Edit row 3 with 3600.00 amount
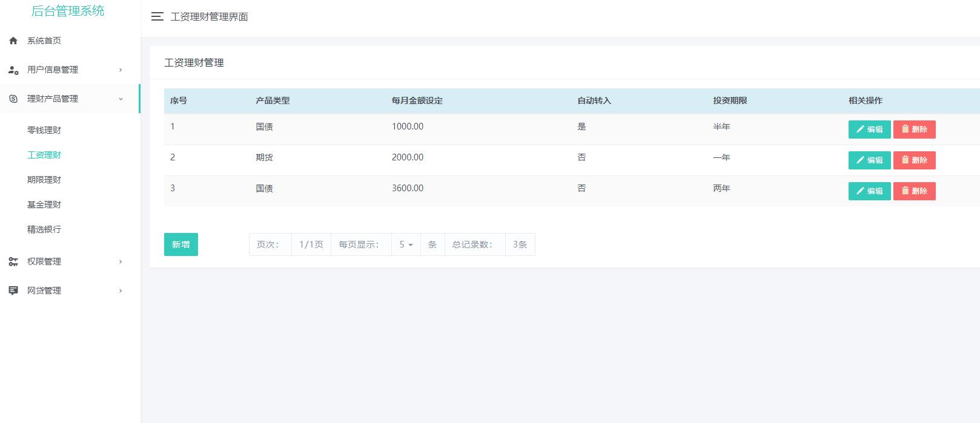This screenshot has width=980, height=423. [x=869, y=191]
